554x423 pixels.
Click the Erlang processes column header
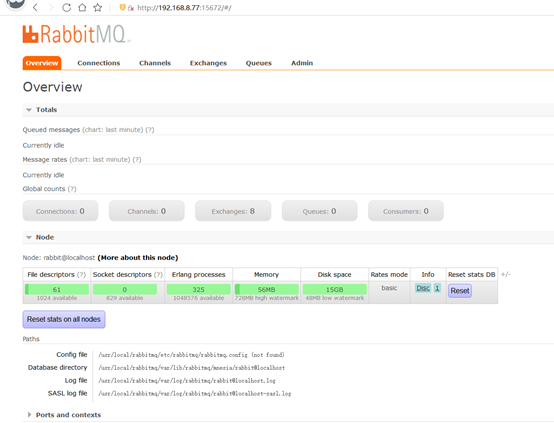199,275
